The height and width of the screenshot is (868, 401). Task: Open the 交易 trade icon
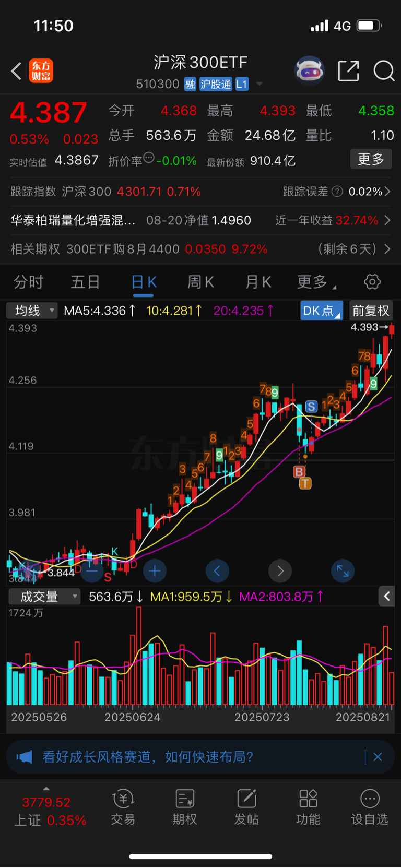pos(123,807)
